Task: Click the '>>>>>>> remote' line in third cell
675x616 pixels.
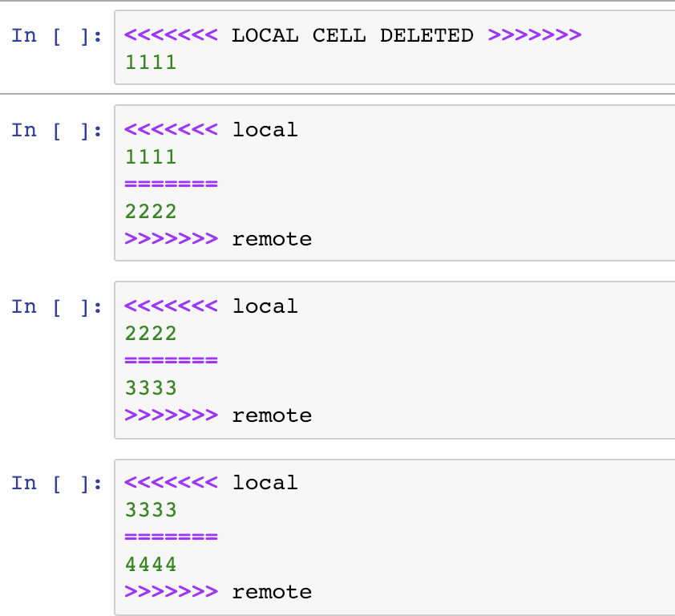Action: pyautogui.click(x=218, y=415)
